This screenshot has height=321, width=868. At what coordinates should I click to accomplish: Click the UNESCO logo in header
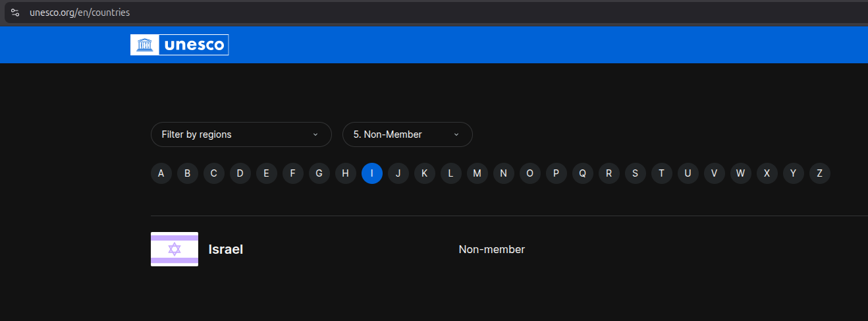pos(179,45)
